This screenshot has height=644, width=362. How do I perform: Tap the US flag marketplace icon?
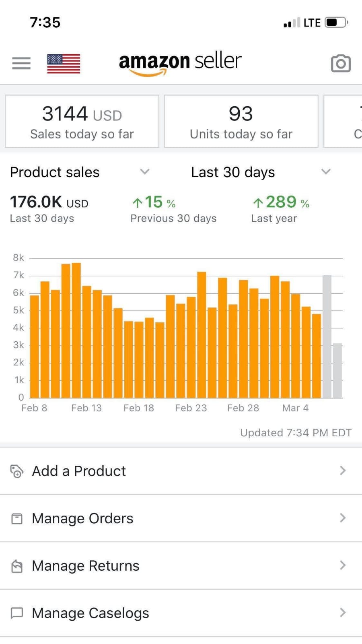click(64, 64)
